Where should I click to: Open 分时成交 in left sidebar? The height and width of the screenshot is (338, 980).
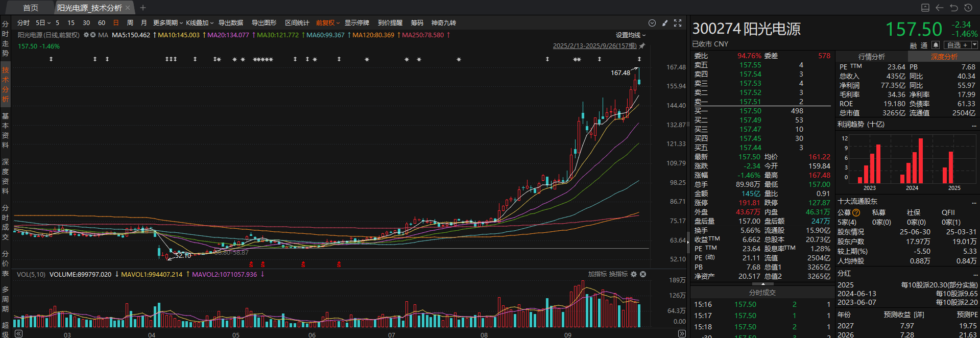[5, 223]
